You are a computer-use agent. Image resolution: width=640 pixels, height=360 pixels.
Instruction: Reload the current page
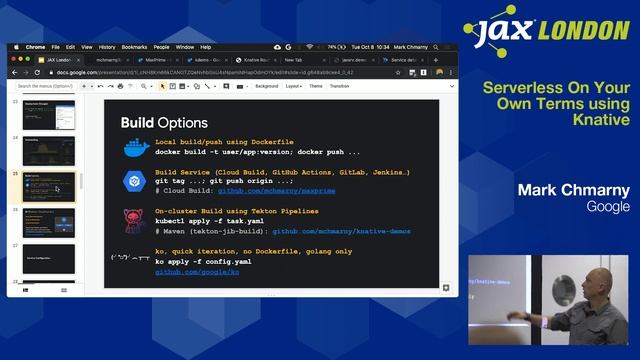pyautogui.click(x=37, y=73)
